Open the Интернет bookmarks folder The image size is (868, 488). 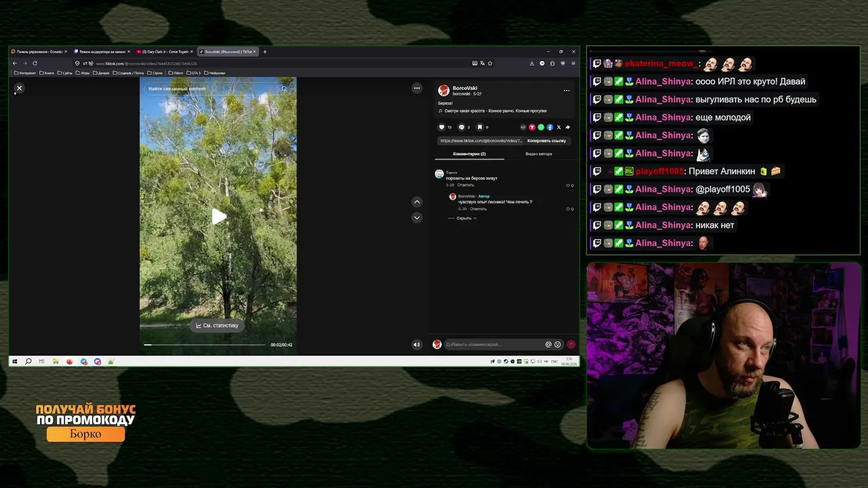pyautogui.click(x=25, y=73)
